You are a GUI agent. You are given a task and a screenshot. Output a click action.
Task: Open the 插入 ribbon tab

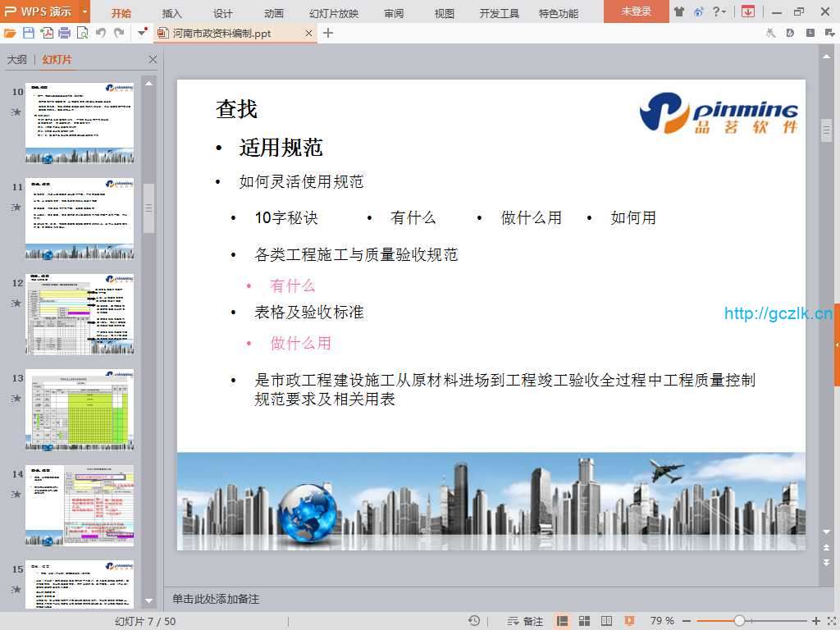[172, 13]
